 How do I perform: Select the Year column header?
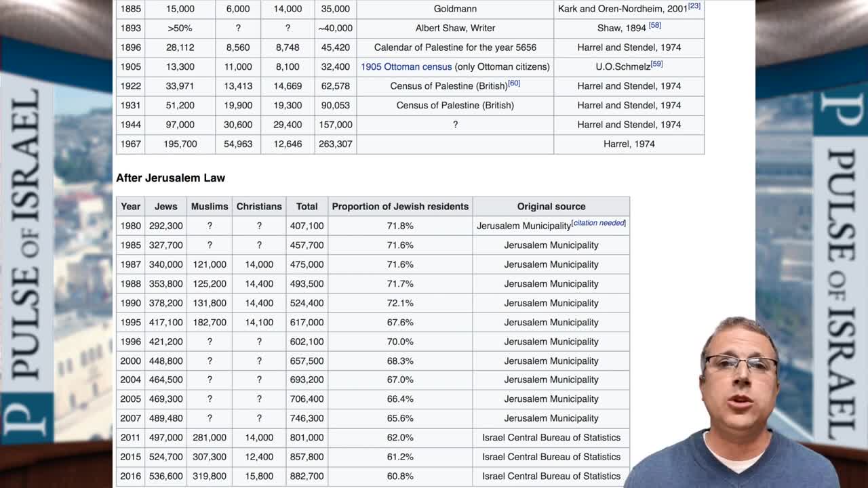[131, 207]
